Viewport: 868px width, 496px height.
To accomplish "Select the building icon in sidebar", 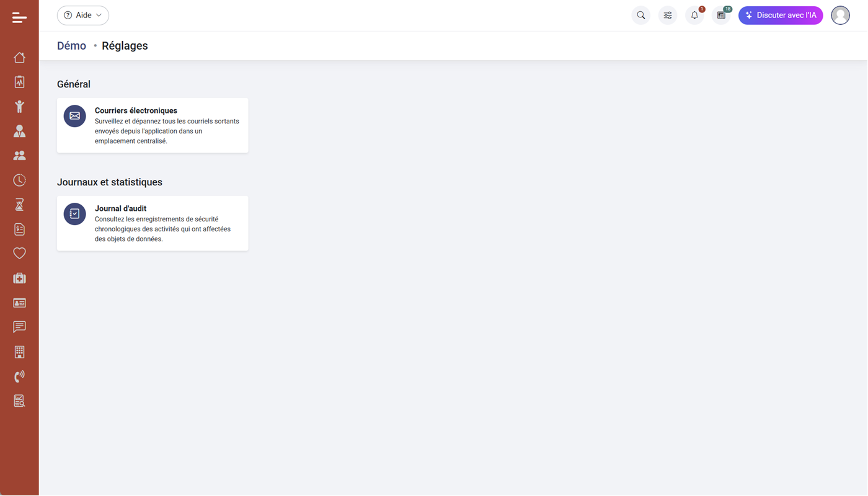I will pyautogui.click(x=19, y=352).
